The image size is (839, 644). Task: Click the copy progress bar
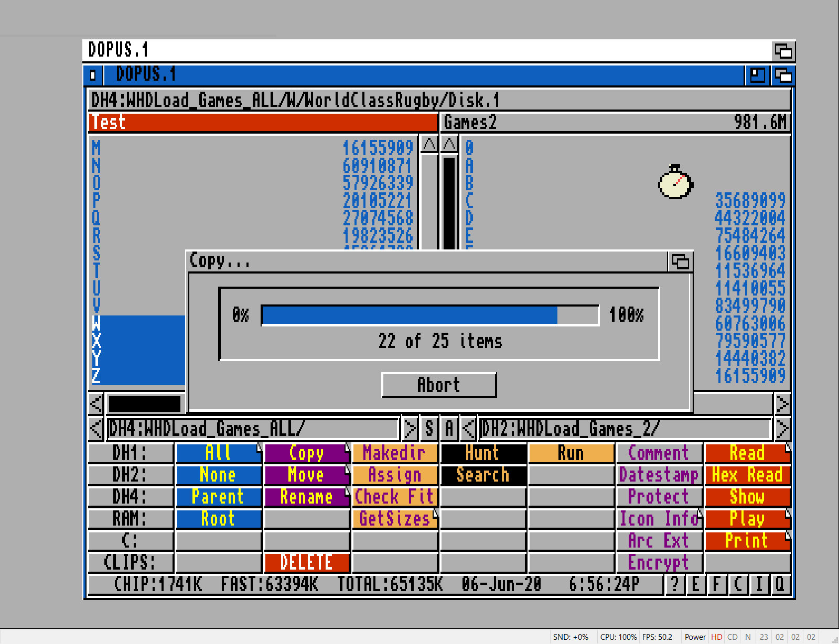(430, 315)
